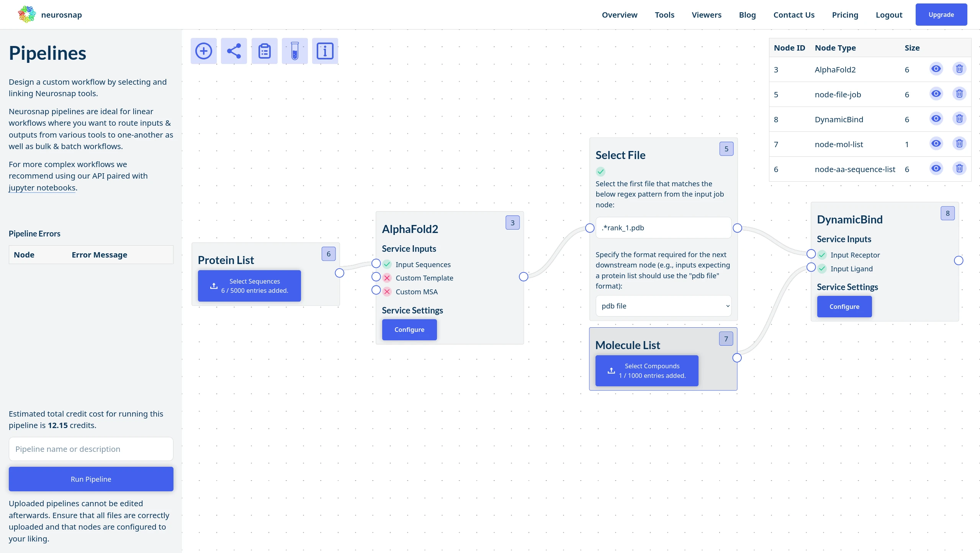Viewport: 980px width, 553px height.
Task: Toggle the eye icon on the AlphaFold2 row
Action: pos(936,69)
